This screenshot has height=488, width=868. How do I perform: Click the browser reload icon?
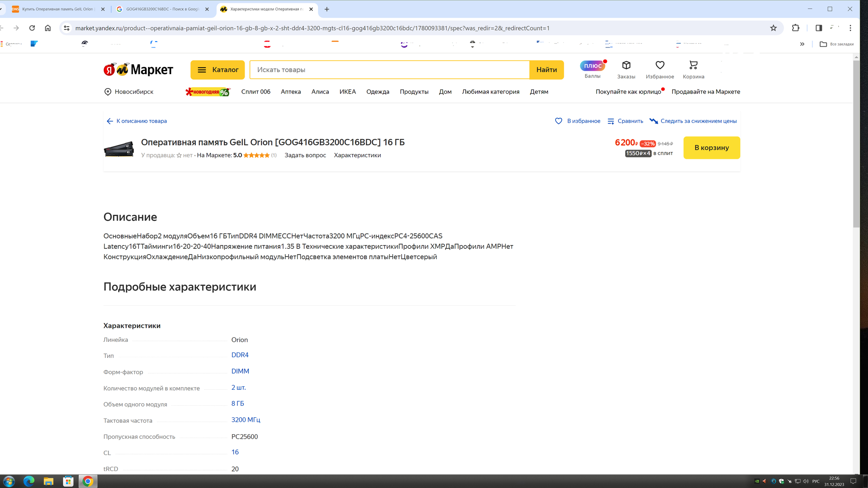pyautogui.click(x=32, y=28)
